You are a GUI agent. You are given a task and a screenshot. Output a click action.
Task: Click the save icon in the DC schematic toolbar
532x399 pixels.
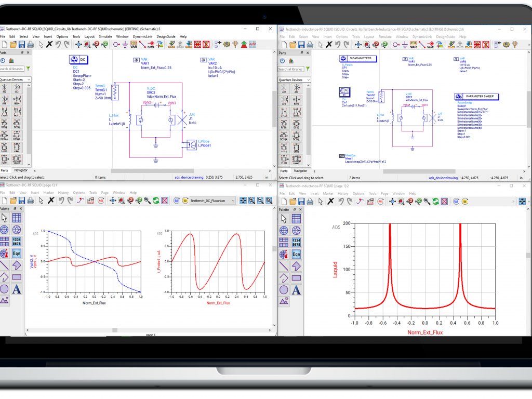pyautogui.click(x=21, y=45)
